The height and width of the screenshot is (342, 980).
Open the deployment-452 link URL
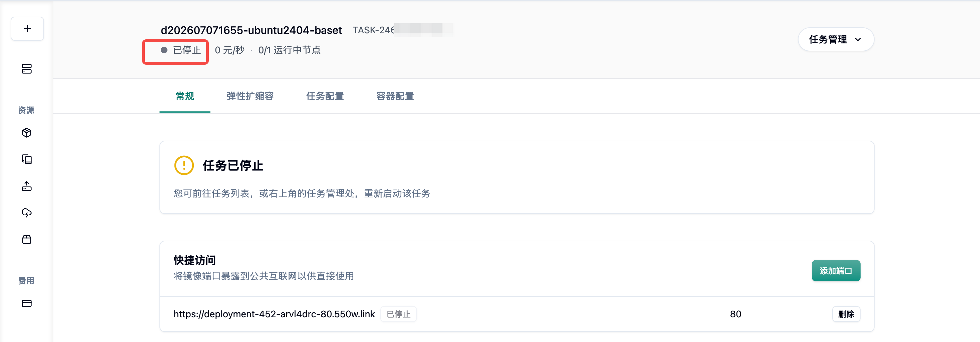coord(274,314)
